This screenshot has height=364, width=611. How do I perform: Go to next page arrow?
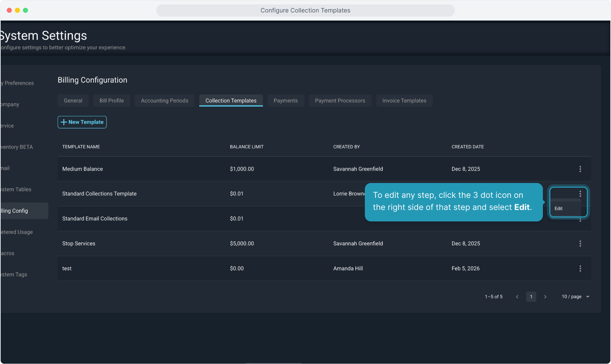click(545, 297)
